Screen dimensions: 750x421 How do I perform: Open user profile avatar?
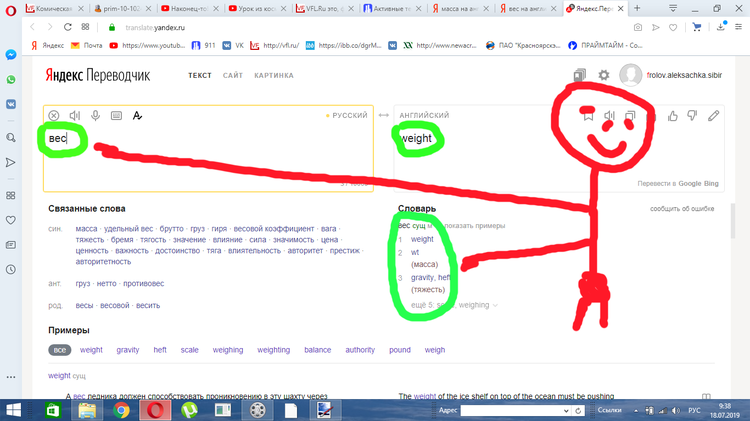click(630, 75)
